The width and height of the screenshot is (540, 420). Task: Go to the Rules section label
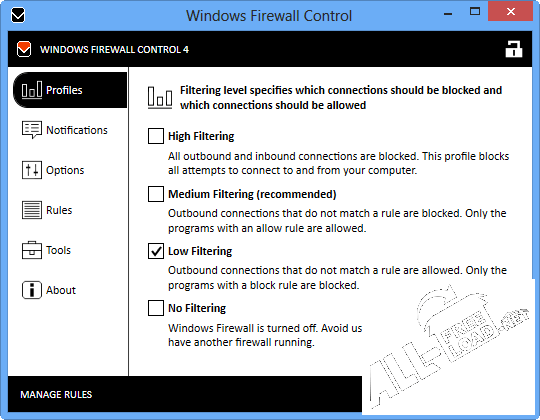click(x=59, y=210)
